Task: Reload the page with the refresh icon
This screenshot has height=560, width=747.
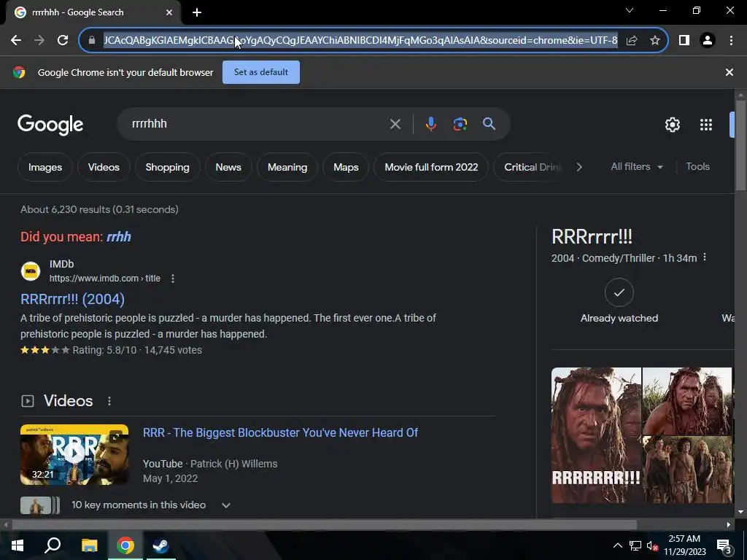Action: (x=63, y=41)
